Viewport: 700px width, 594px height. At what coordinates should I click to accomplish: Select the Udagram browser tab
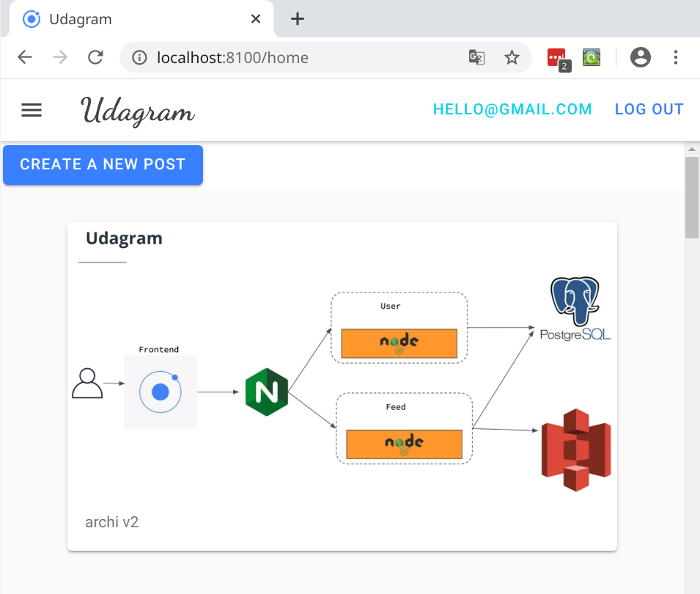point(141,19)
